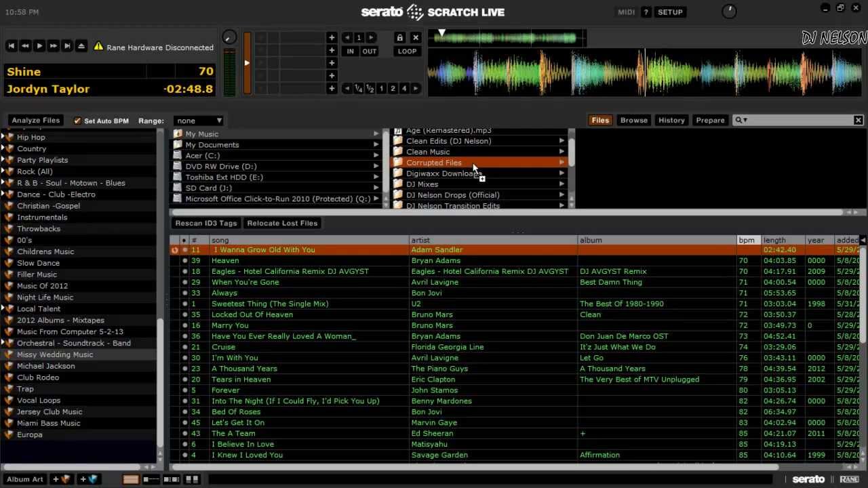The height and width of the screenshot is (488, 868).
Task: Click inside the search field
Action: point(799,121)
